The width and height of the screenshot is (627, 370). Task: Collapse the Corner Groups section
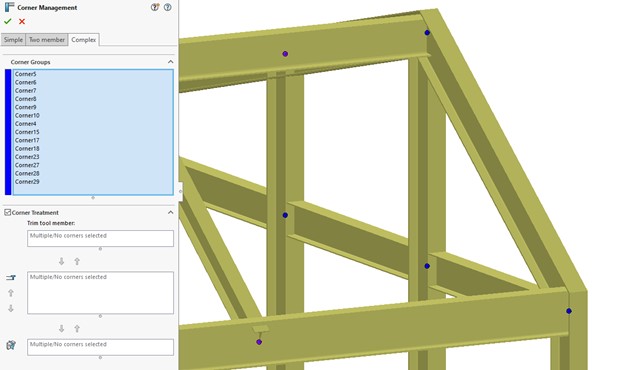click(170, 62)
